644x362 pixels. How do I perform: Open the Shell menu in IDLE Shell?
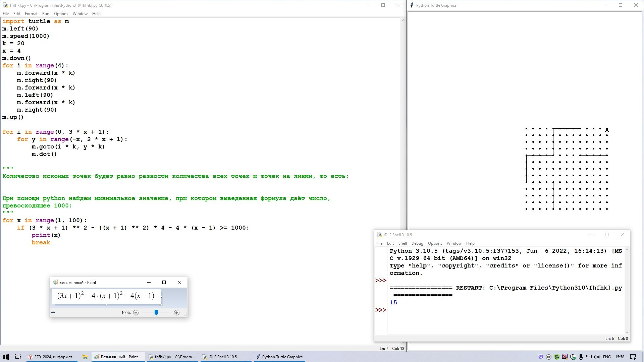point(402,243)
